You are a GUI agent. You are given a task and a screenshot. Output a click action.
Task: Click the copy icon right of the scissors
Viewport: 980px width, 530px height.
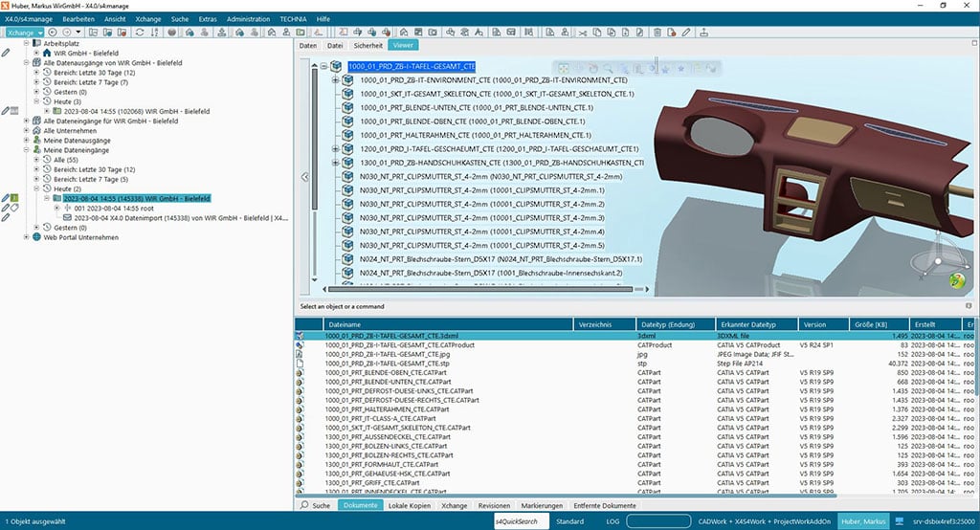pyautogui.click(x=597, y=33)
